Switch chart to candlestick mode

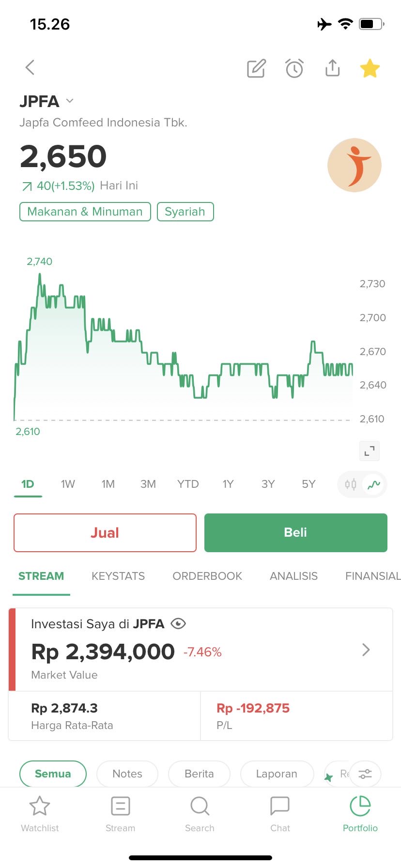(x=351, y=484)
